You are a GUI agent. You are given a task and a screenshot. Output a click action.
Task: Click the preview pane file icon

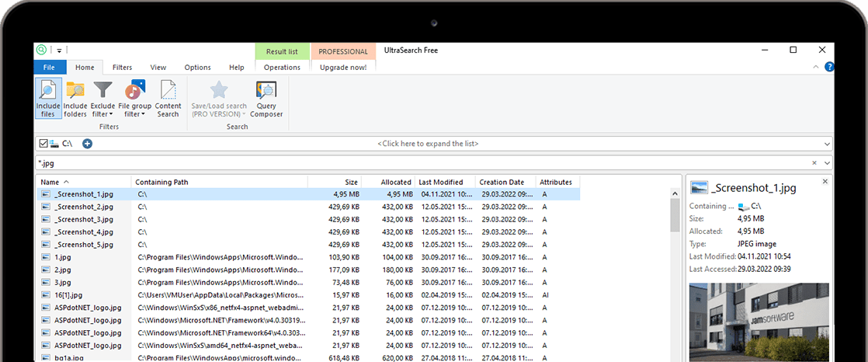click(x=699, y=188)
